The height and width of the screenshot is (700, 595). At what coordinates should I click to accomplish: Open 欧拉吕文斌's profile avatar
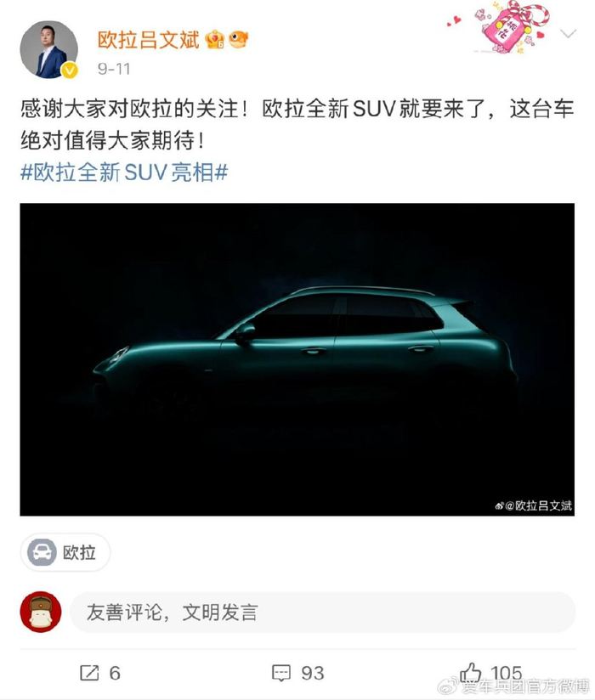coord(49,49)
